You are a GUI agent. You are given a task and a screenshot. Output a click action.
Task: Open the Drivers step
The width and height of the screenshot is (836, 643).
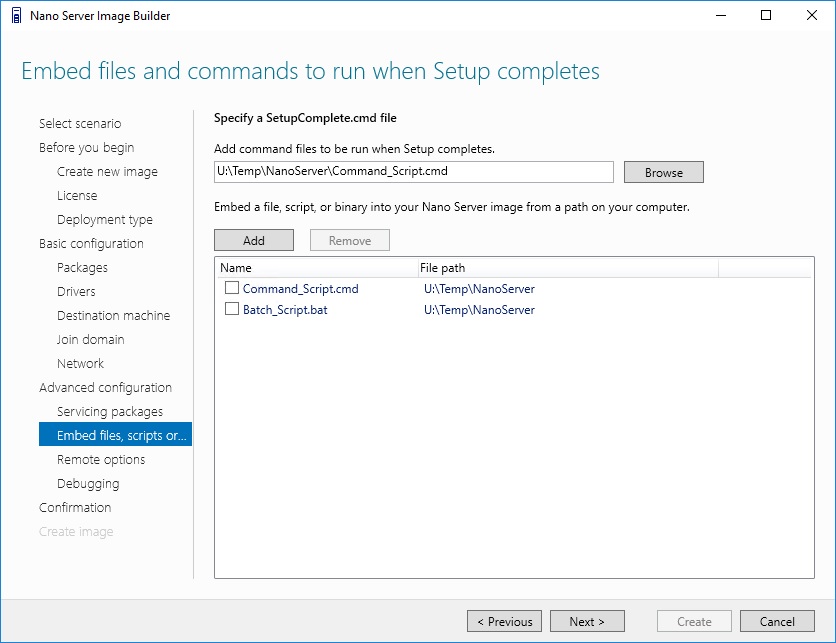(76, 292)
